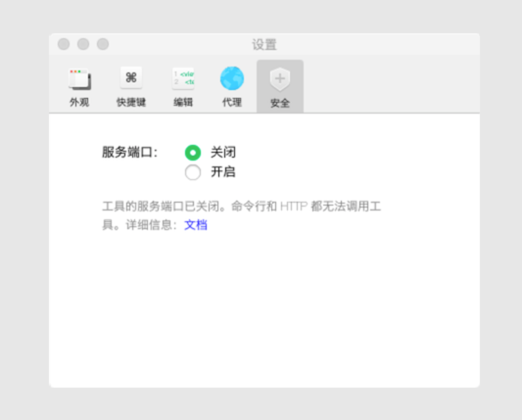The image size is (522, 420).
Task: Click the 设置 window title bar
Action: 264,45
